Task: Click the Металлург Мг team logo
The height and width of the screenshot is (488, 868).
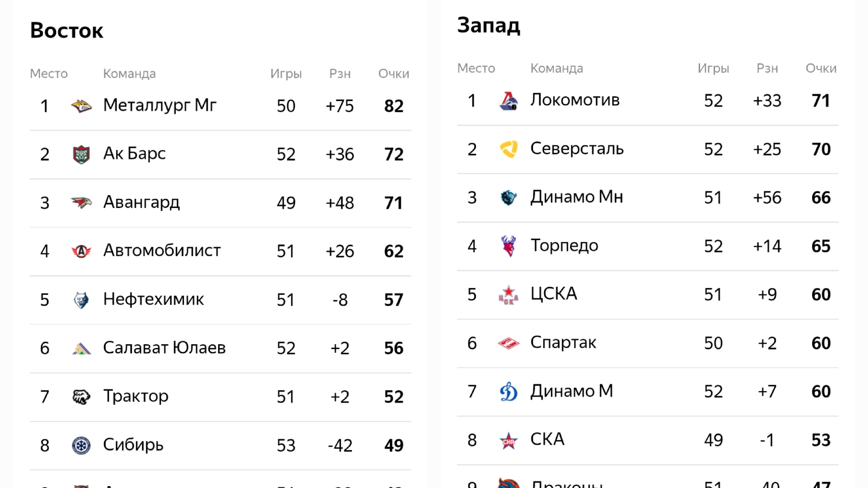Action: 81,106
